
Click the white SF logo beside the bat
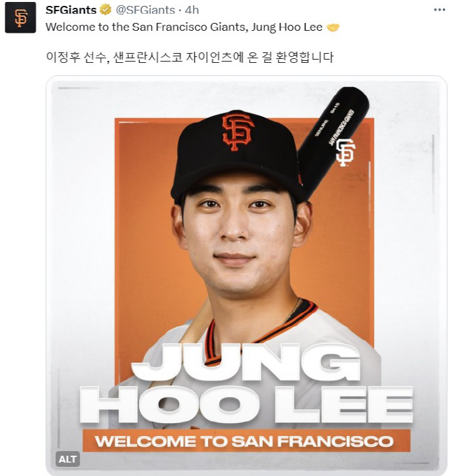(x=345, y=153)
